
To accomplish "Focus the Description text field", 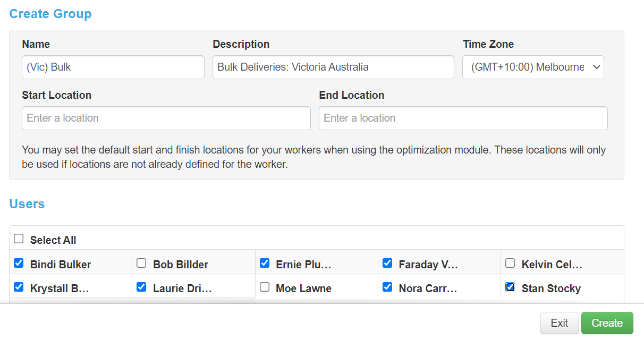I will [333, 67].
